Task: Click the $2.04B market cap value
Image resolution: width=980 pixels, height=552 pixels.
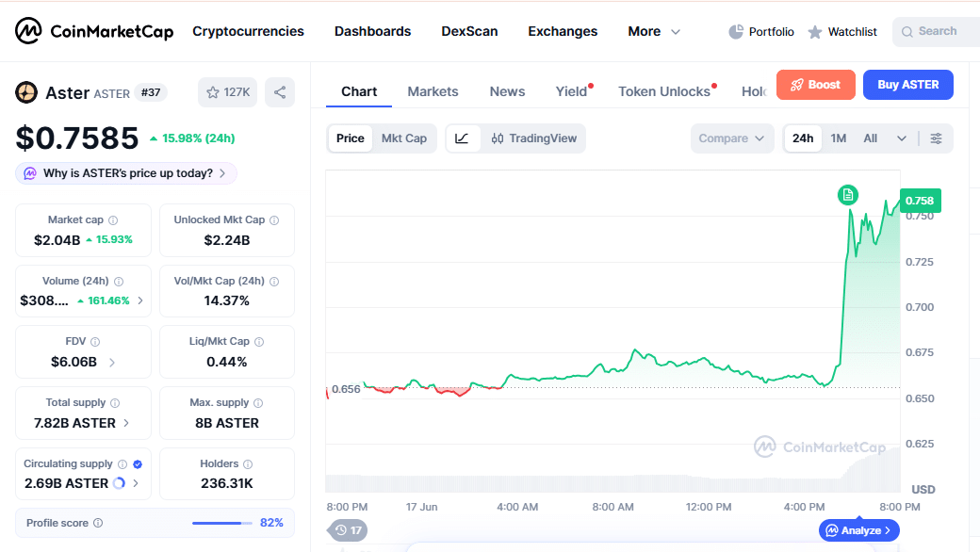Action: 57,240
